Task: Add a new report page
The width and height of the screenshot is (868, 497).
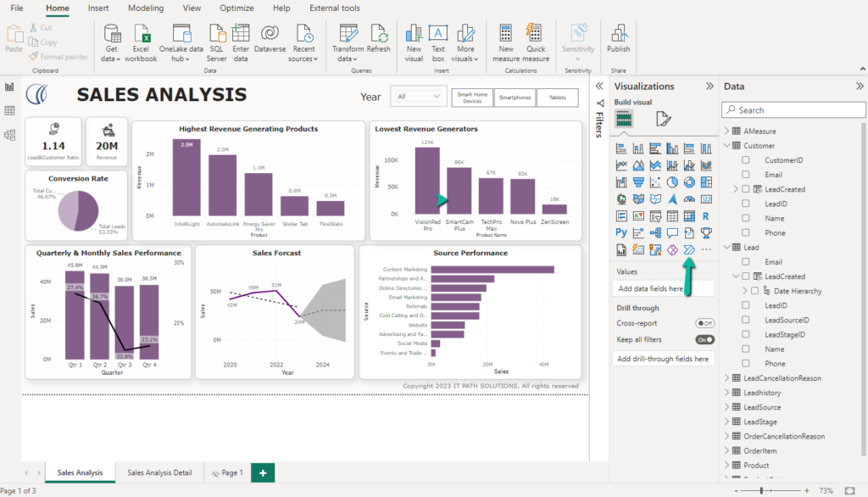Action: pos(263,472)
